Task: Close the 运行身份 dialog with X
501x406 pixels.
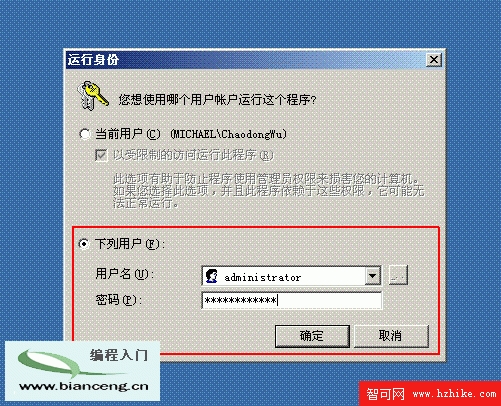Action: 434,60
